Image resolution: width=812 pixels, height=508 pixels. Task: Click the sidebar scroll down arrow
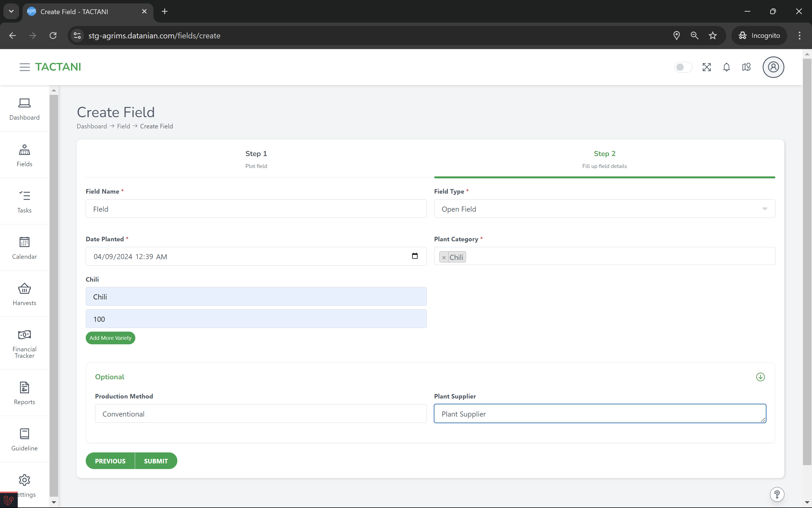point(54,502)
